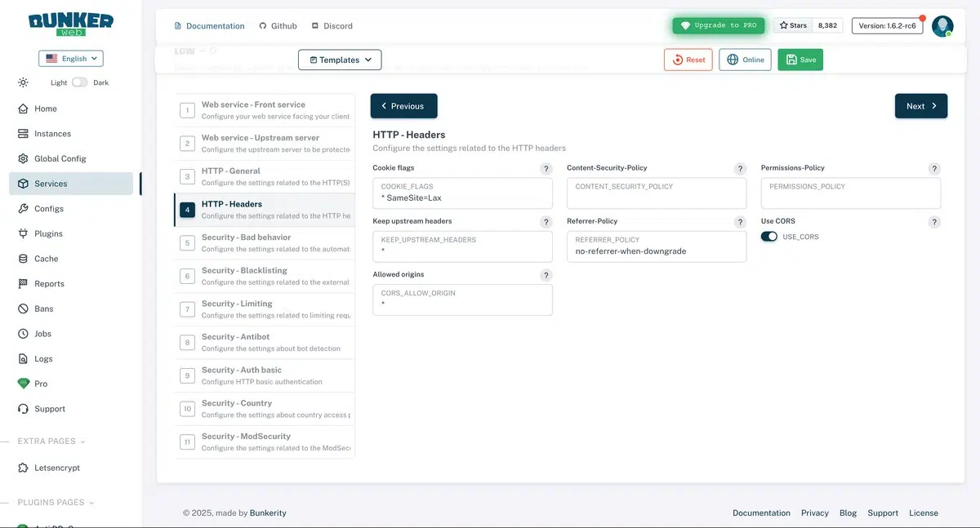Click the CORS_ALLOW_ORIGIN input field
Screen dimensions: 980x528
pyautogui.click(x=462, y=299)
